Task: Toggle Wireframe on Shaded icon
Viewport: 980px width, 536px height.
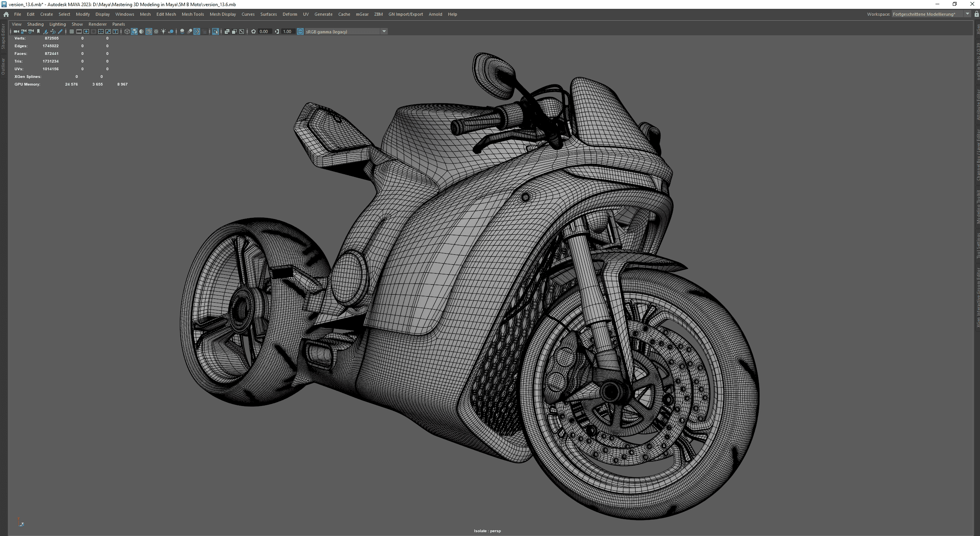Action: (149, 31)
